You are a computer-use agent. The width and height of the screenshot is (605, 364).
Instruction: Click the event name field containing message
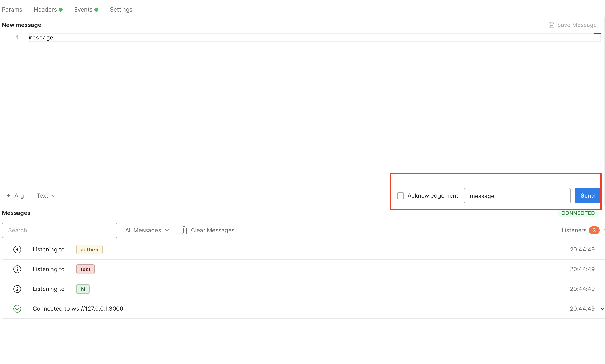point(517,196)
